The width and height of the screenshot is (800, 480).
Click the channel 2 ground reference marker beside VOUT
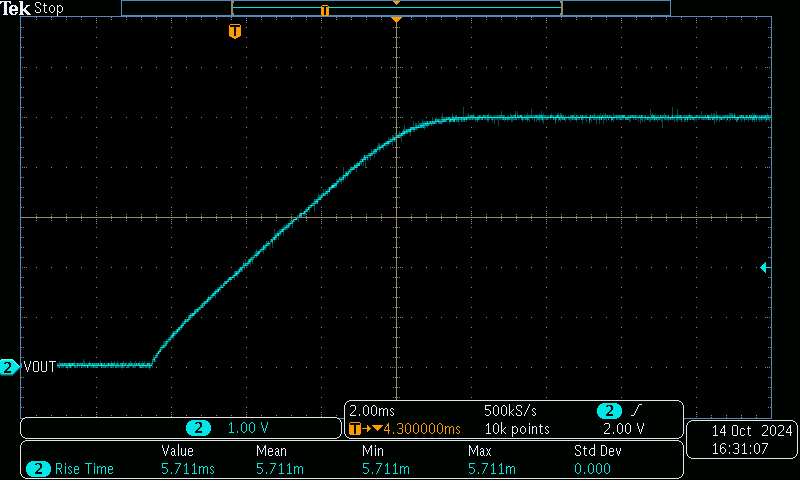(9, 367)
